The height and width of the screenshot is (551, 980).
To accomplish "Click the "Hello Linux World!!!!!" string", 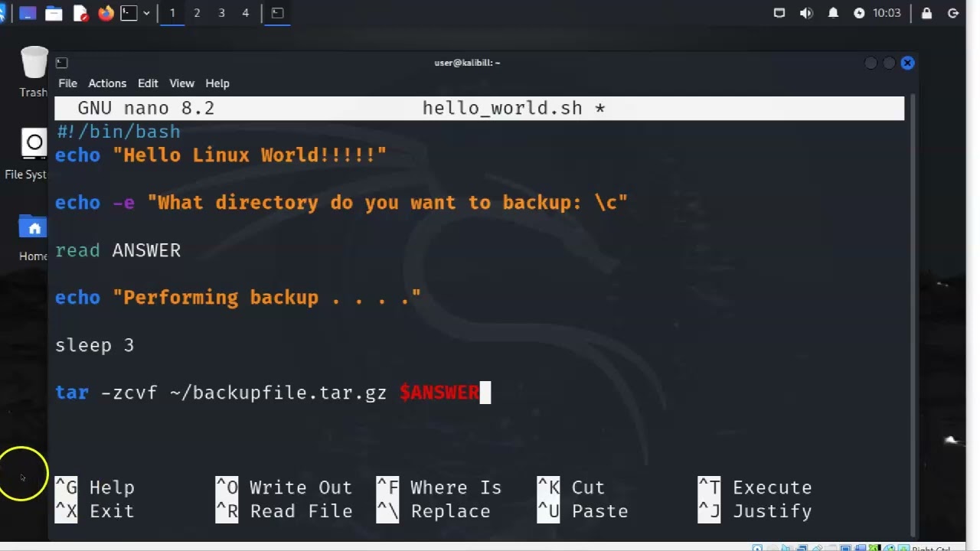I will click(x=250, y=155).
